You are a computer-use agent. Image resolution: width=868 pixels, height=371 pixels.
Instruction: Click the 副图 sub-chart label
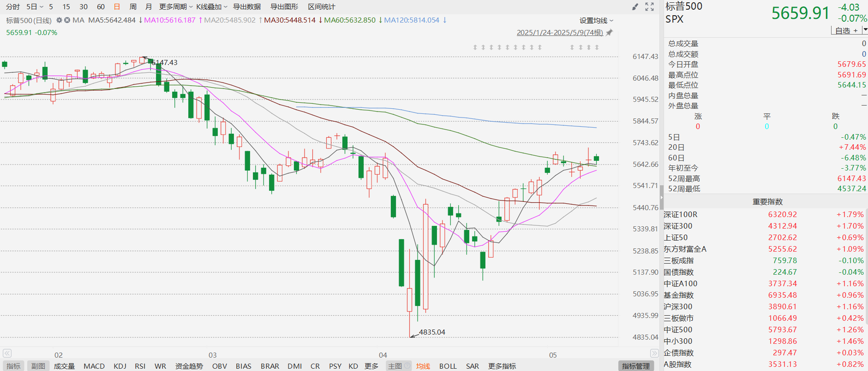(38, 366)
